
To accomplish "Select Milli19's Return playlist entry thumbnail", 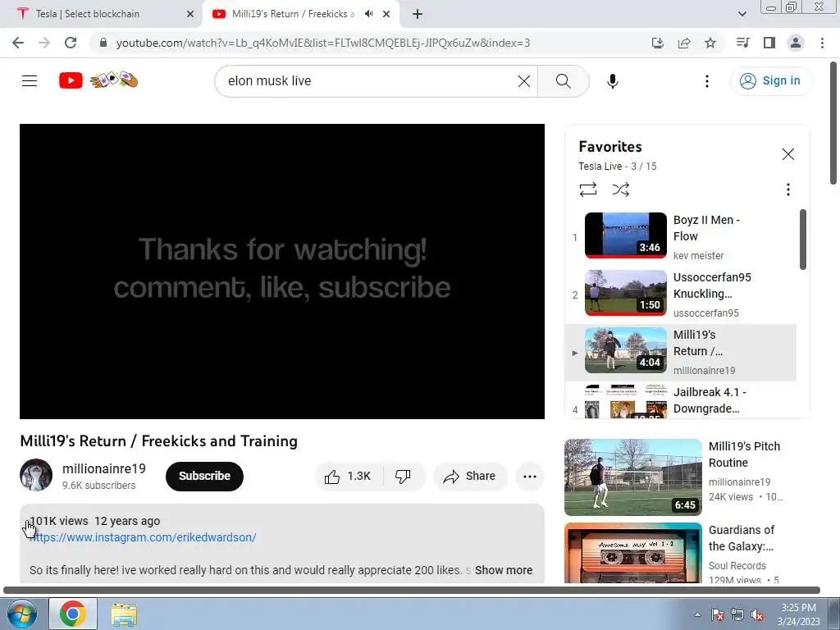I will coord(625,349).
